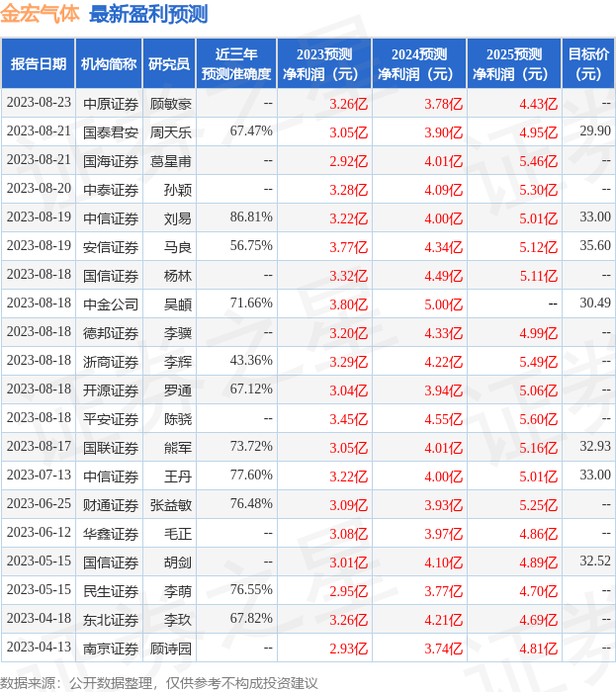
Task: Click institution 浙商证券
Action: pos(111,362)
